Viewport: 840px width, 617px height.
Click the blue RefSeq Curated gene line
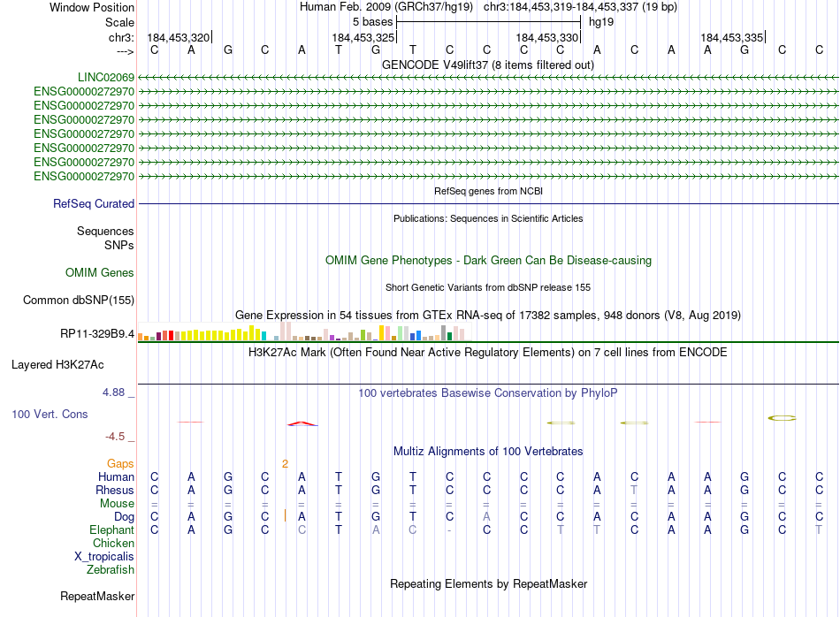(x=488, y=203)
